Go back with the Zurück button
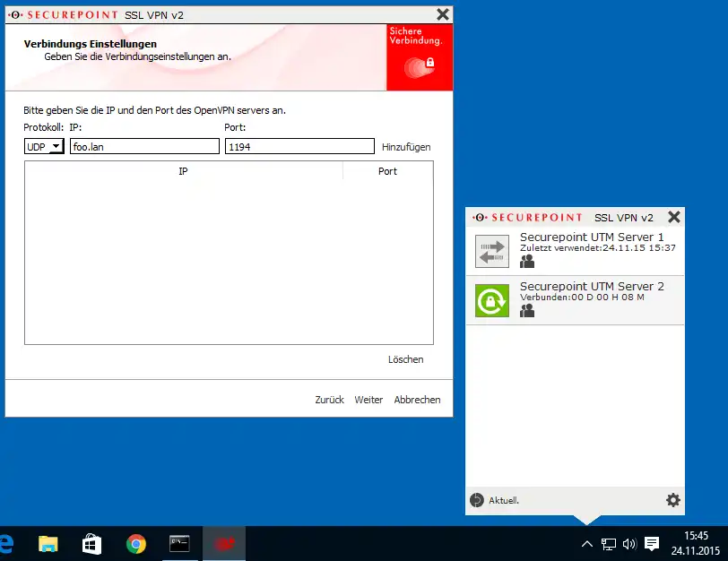The image size is (728, 561). (329, 400)
